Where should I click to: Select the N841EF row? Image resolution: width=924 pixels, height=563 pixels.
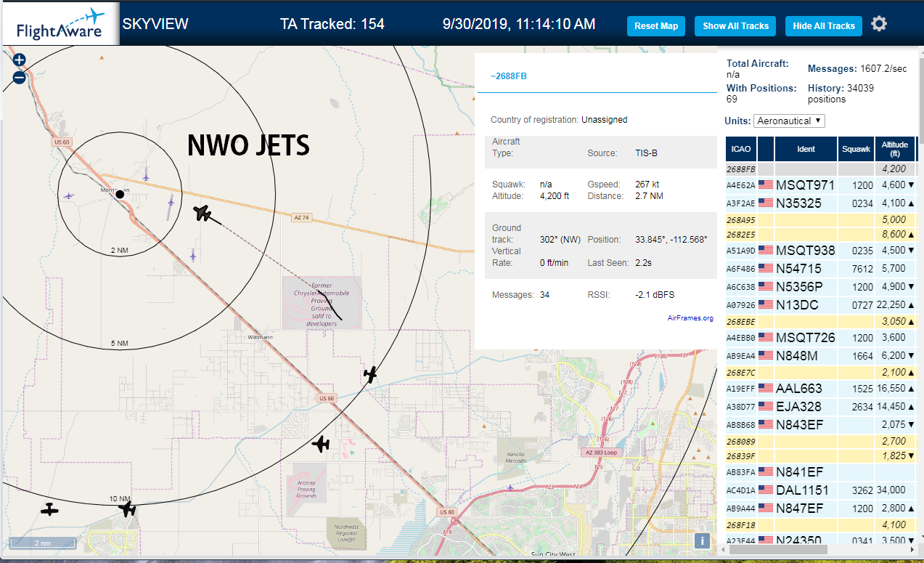(820, 472)
